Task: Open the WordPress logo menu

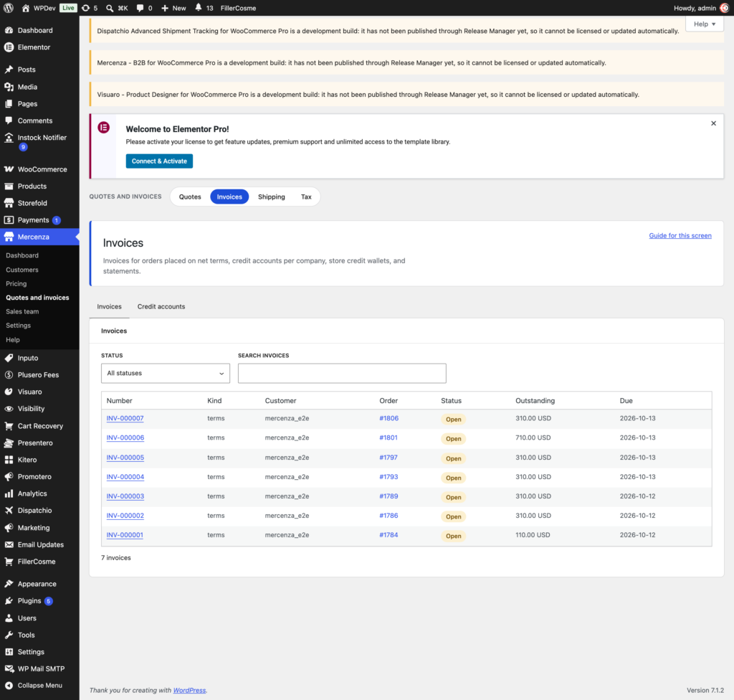Action: (9, 8)
